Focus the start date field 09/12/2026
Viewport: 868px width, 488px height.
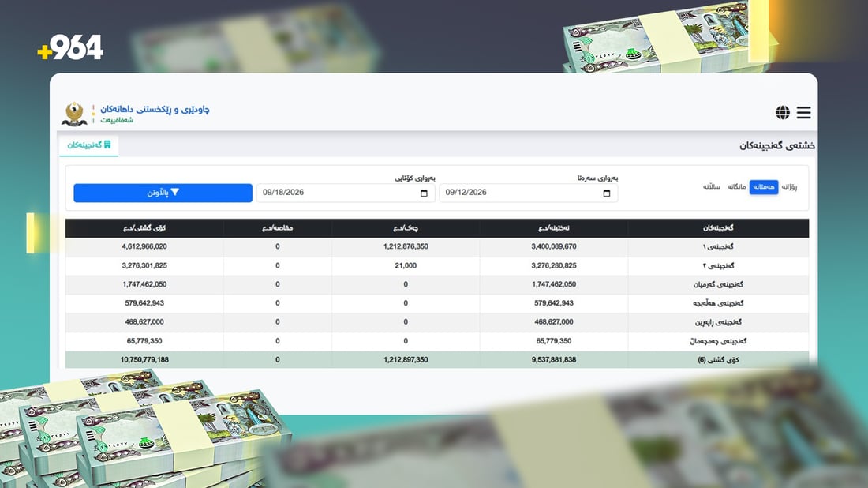(529, 193)
